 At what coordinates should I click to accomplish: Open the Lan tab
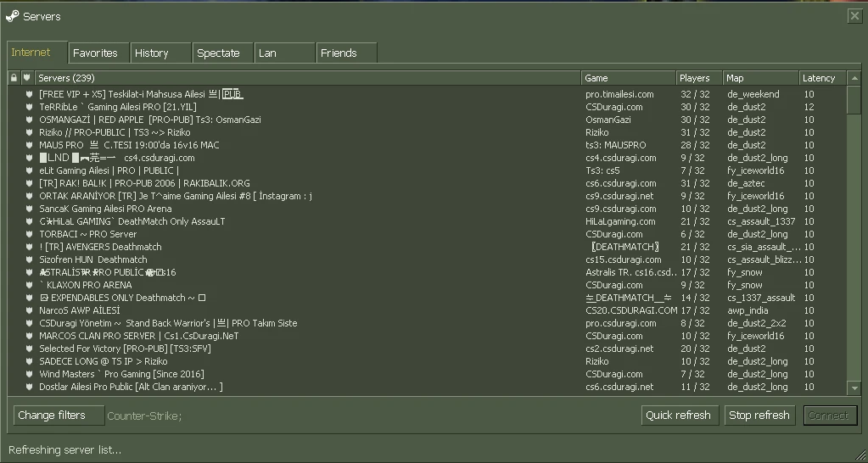click(285, 53)
